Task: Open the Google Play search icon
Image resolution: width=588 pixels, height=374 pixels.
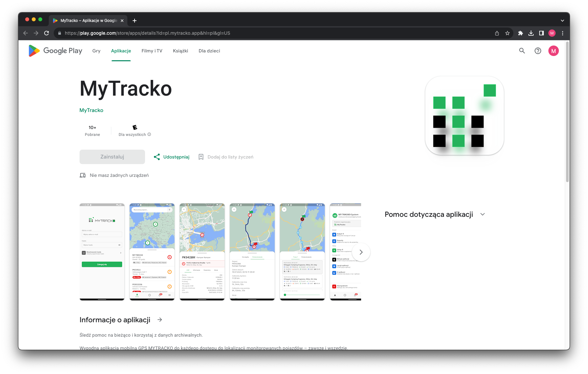Action: coord(522,51)
